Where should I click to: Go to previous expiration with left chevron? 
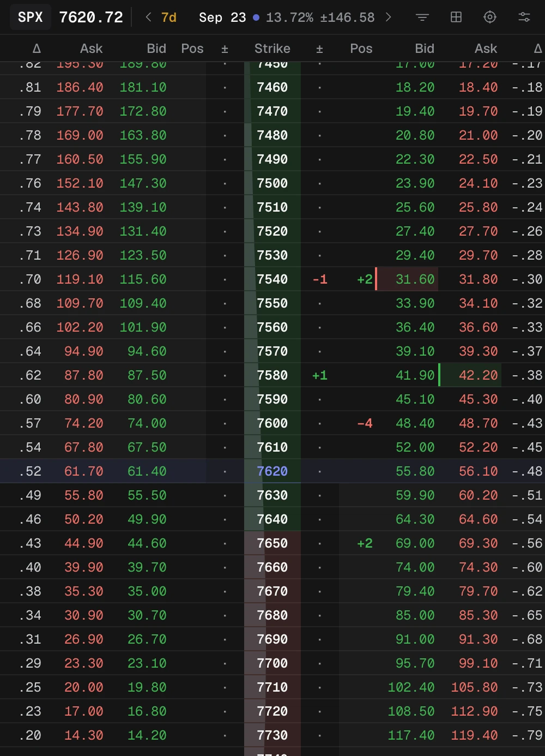tap(148, 17)
